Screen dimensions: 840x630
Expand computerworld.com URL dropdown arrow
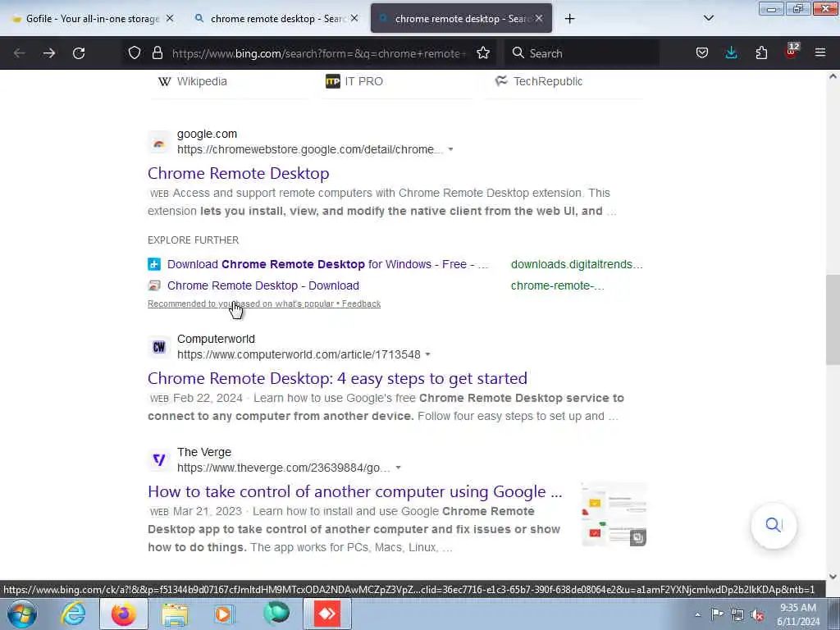point(427,354)
